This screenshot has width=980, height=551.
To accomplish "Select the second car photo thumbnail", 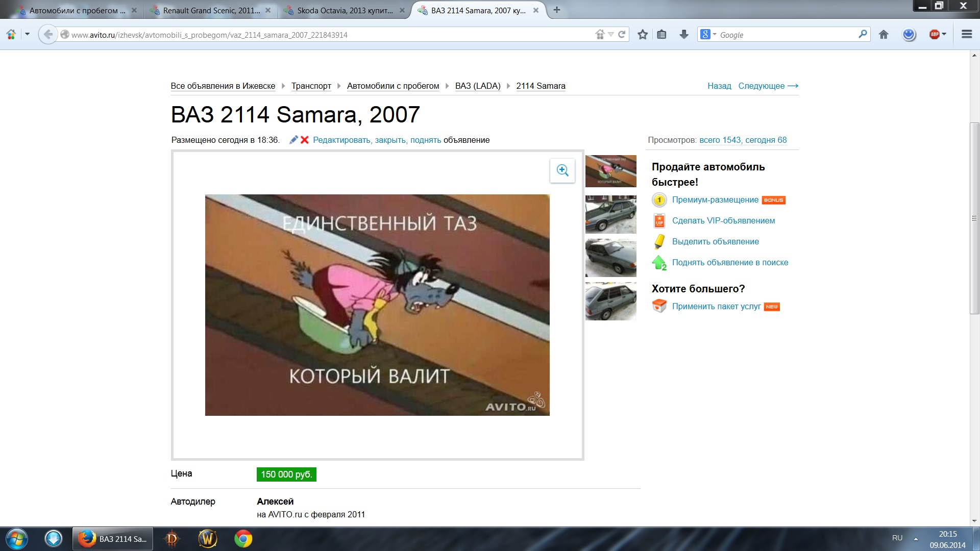I will click(610, 214).
